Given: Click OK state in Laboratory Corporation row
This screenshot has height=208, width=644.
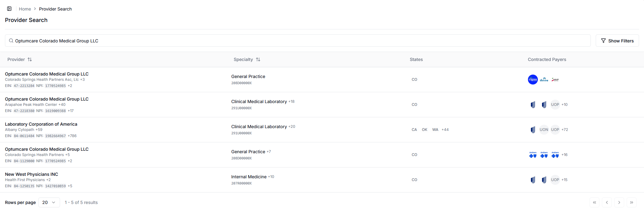Looking at the screenshot, I should (425, 130).
